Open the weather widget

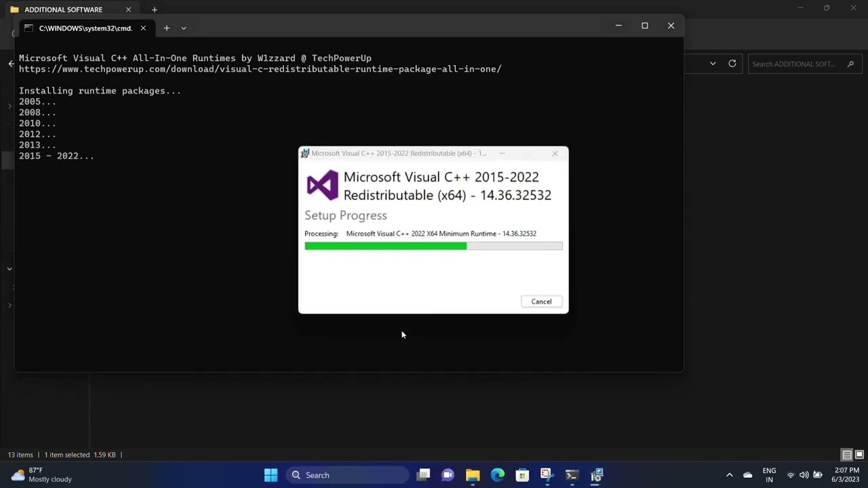click(x=42, y=474)
